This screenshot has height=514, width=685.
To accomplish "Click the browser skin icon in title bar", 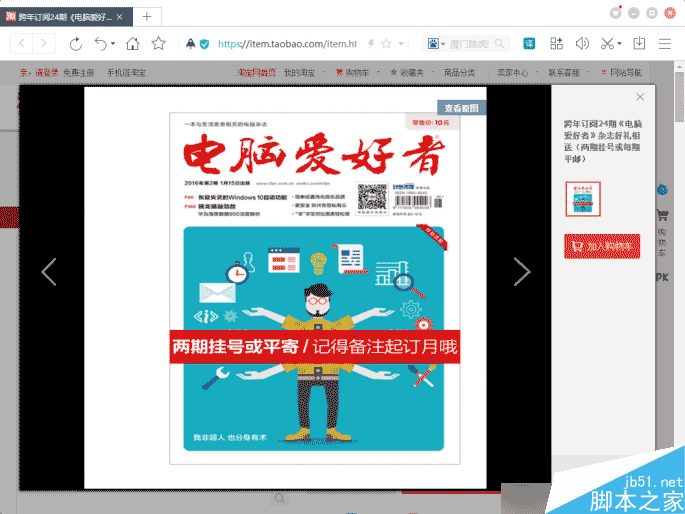I will pos(616,13).
